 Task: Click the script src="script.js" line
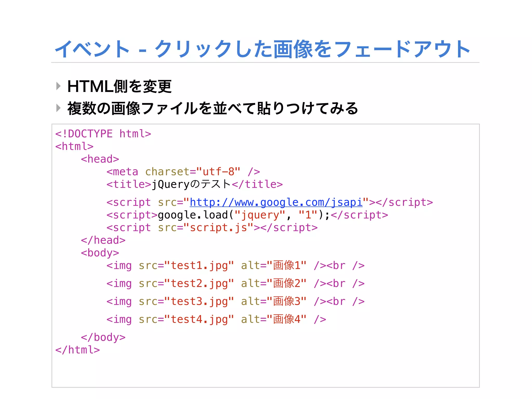click(x=212, y=228)
